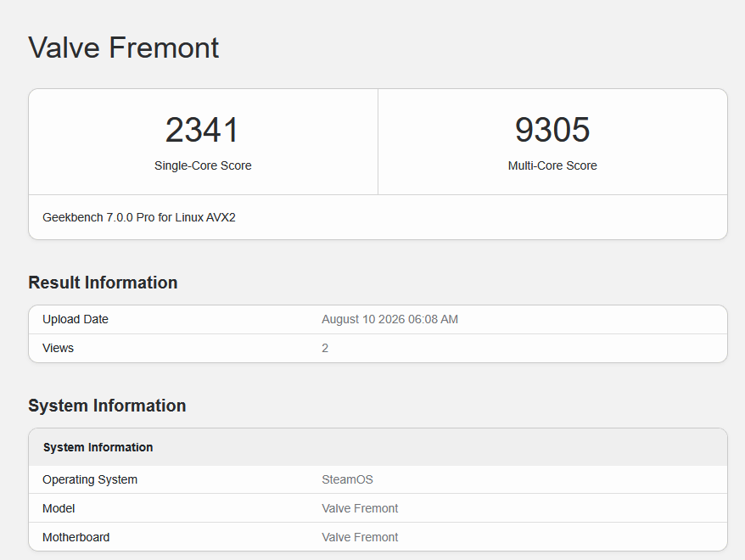745x560 pixels.
Task: Select the 9305 multi-core score value
Action: 552,130
